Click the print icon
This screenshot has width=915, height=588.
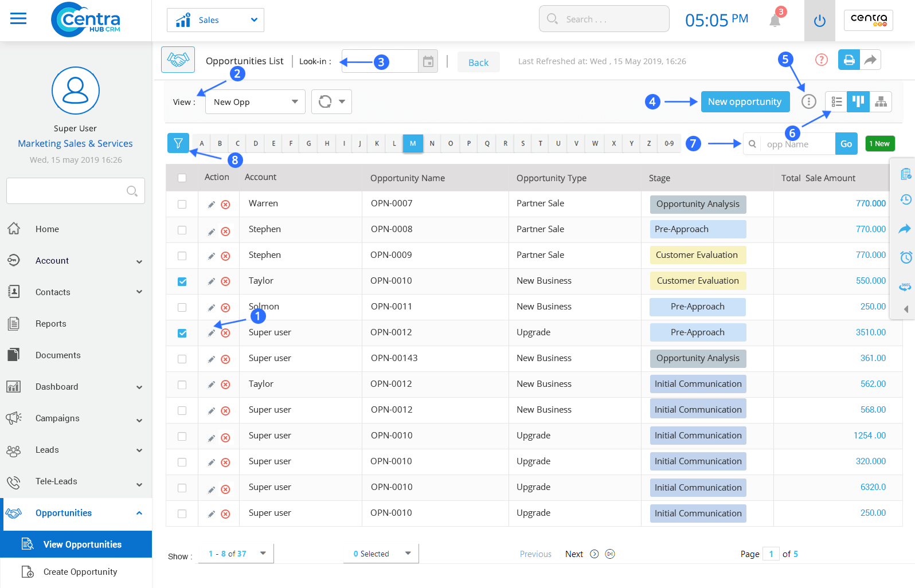tap(849, 60)
